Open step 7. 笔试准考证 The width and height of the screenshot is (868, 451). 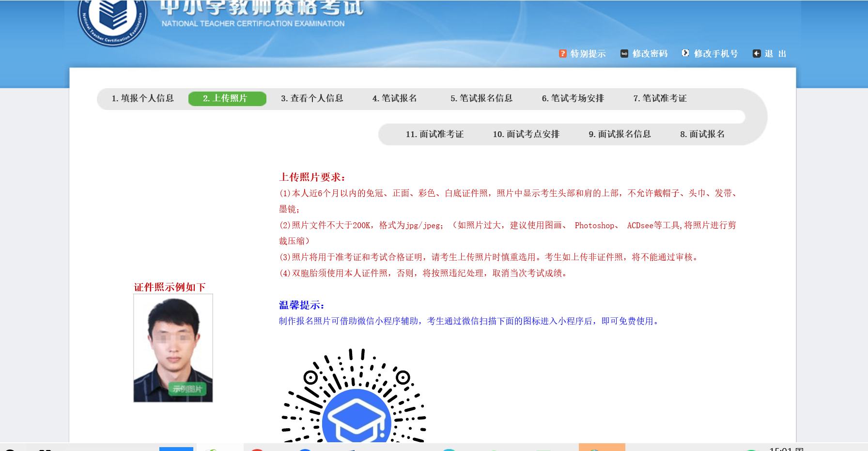click(x=660, y=98)
